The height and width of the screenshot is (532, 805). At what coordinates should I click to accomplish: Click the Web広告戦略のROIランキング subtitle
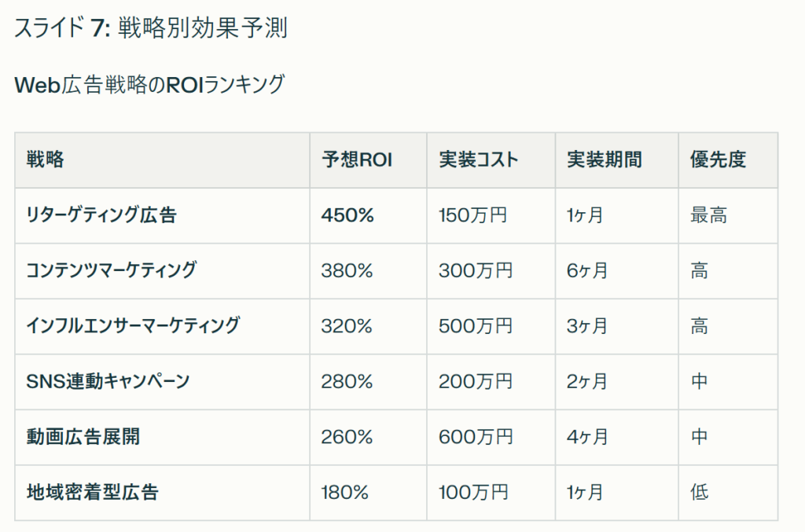[149, 85]
